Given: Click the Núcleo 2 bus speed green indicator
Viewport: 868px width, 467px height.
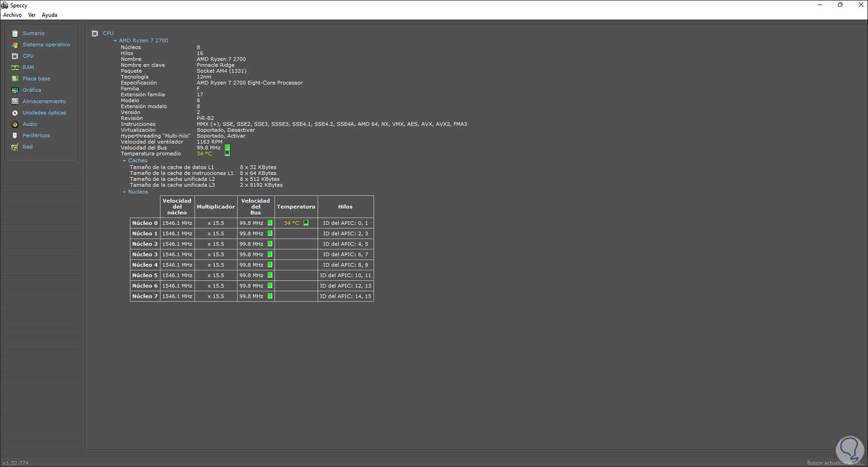Looking at the screenshot, I should coord(270,244).
